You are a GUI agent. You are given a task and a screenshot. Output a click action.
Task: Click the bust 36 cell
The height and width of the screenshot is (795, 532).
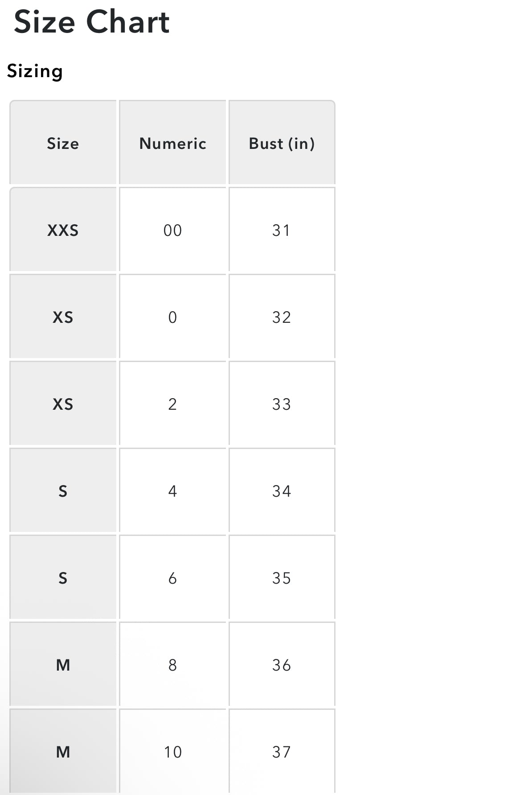(x=282, y=664)
